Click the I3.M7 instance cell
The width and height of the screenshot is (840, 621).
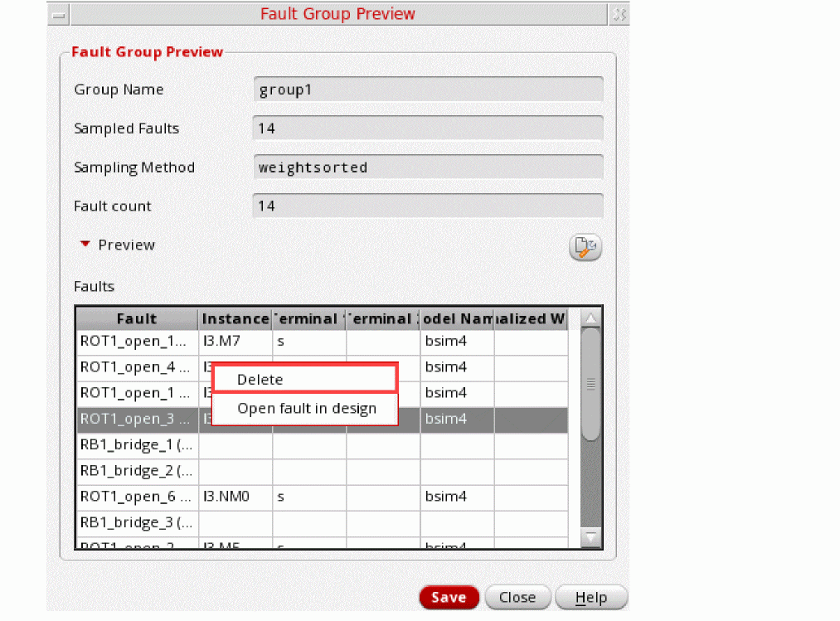(235, 342)
